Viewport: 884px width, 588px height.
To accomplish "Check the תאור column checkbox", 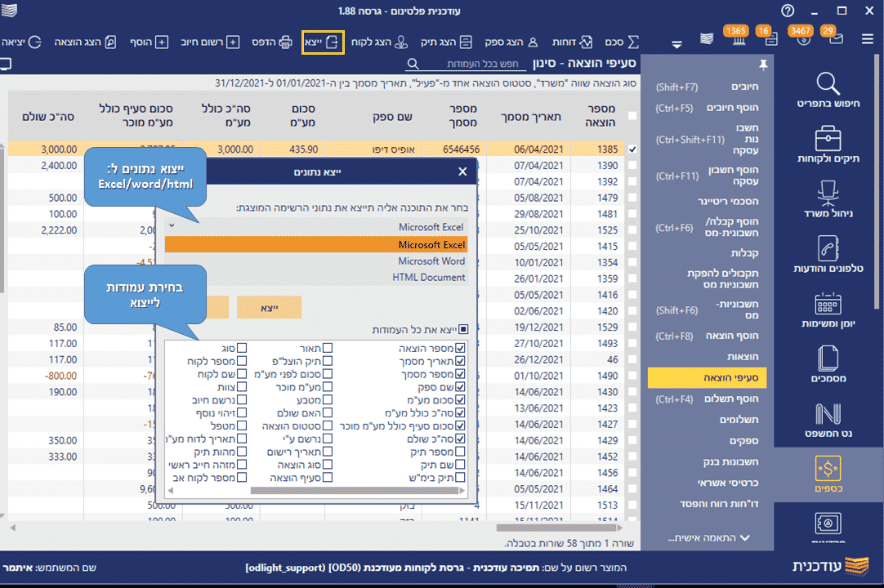I will point(328,348).
